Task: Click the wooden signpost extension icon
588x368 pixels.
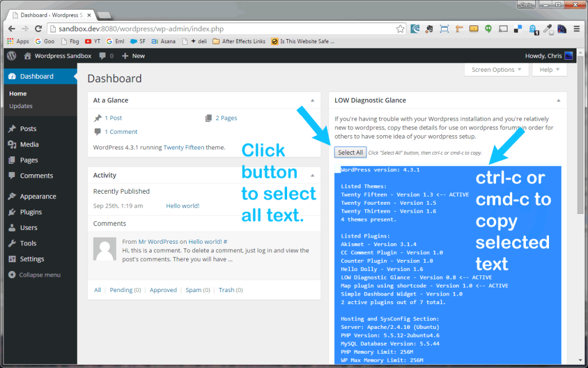Action: [459, 29]
